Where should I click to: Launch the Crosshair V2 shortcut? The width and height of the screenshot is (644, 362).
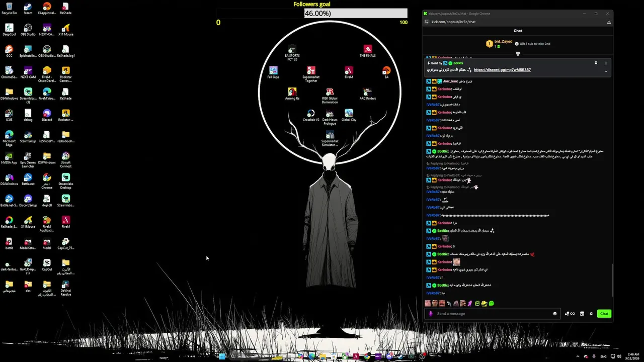coord(311,116)
